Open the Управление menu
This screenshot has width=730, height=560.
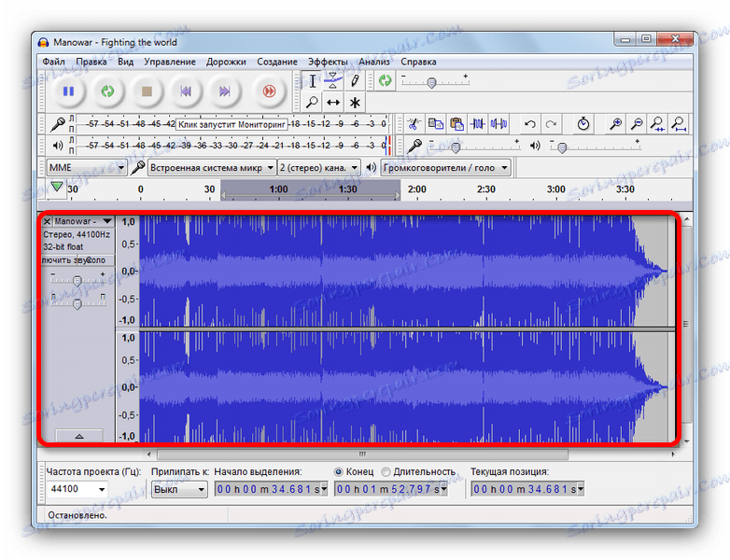tap(170, 62)
